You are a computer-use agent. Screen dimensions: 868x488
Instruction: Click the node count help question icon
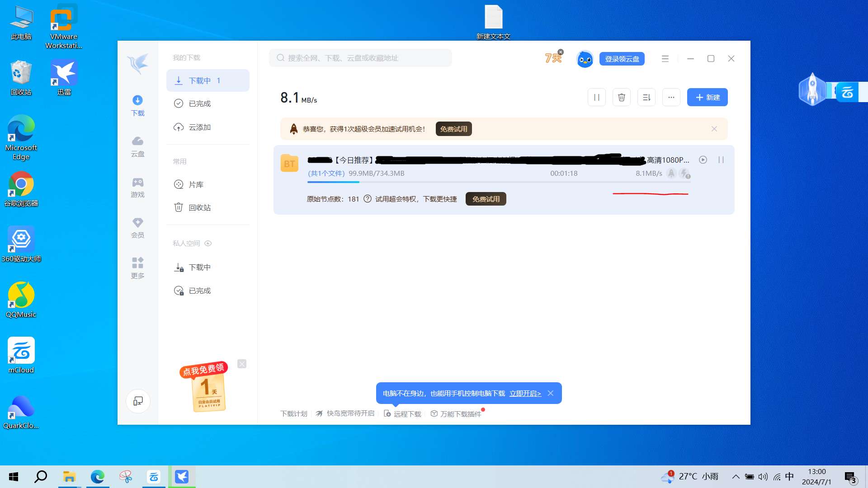[x=368, y=199]
